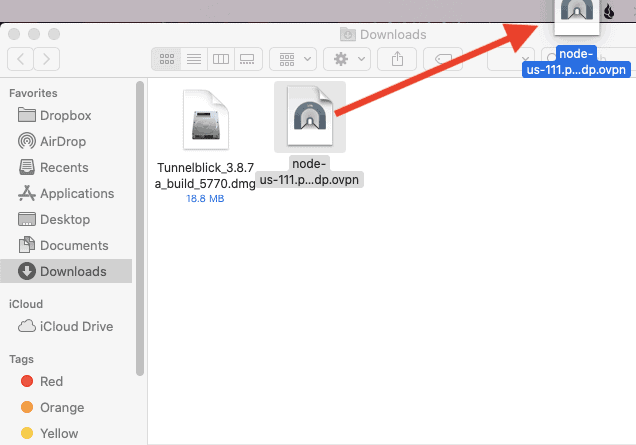Click the Favorites section header

coord(33,93)
